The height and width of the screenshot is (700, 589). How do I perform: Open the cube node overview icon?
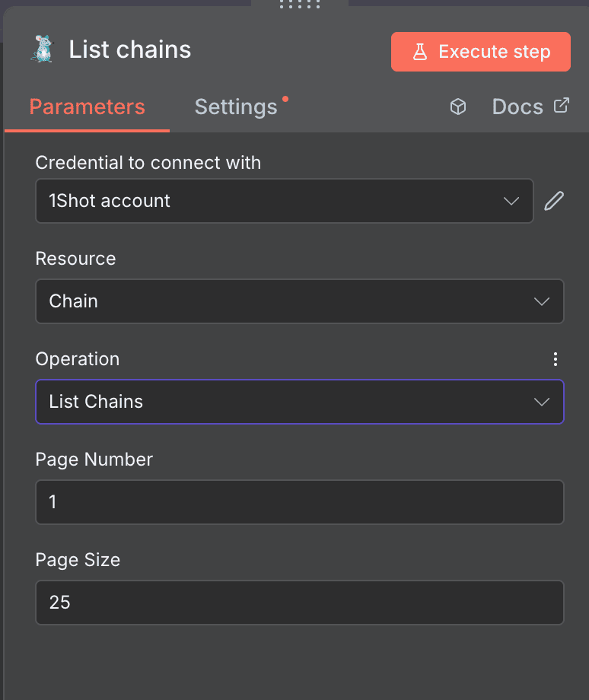coord(458,107)
